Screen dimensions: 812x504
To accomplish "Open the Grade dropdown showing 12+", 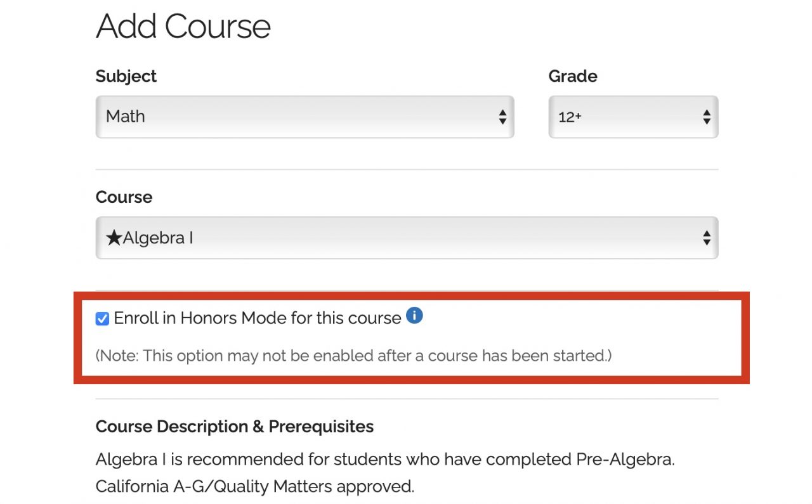I will 632,117.
